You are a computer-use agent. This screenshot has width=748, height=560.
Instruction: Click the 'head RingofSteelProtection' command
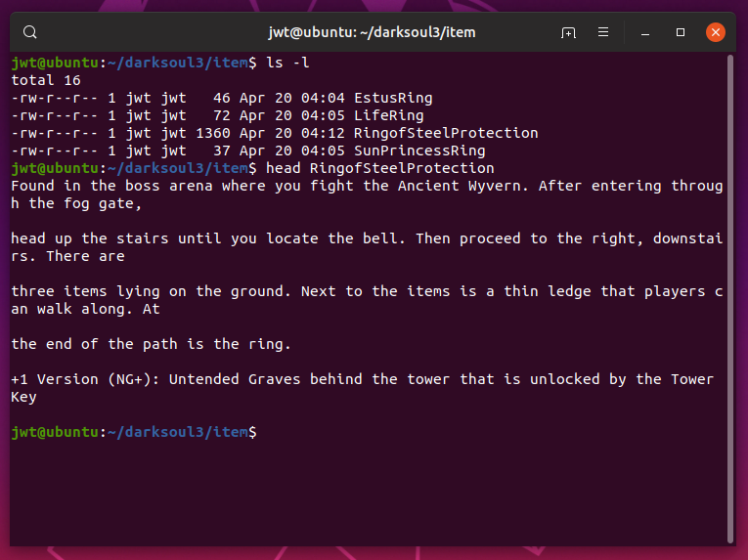[x=379, y=168]
